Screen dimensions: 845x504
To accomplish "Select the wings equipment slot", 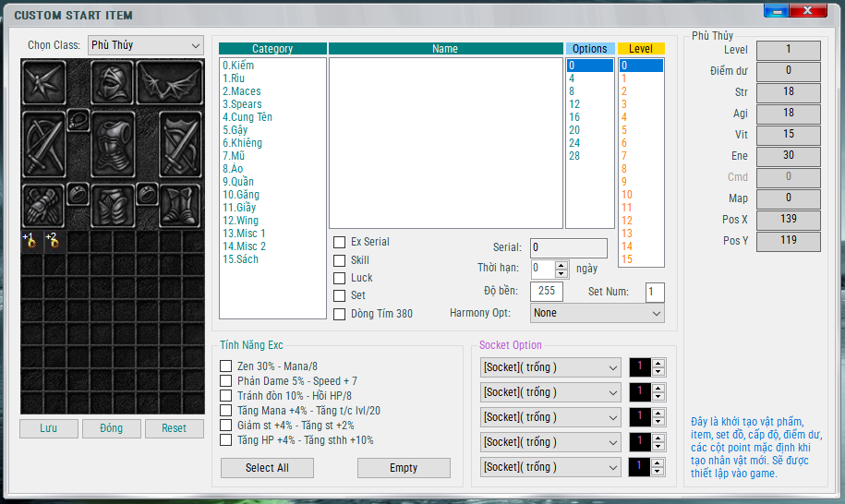I will (169, 83).
